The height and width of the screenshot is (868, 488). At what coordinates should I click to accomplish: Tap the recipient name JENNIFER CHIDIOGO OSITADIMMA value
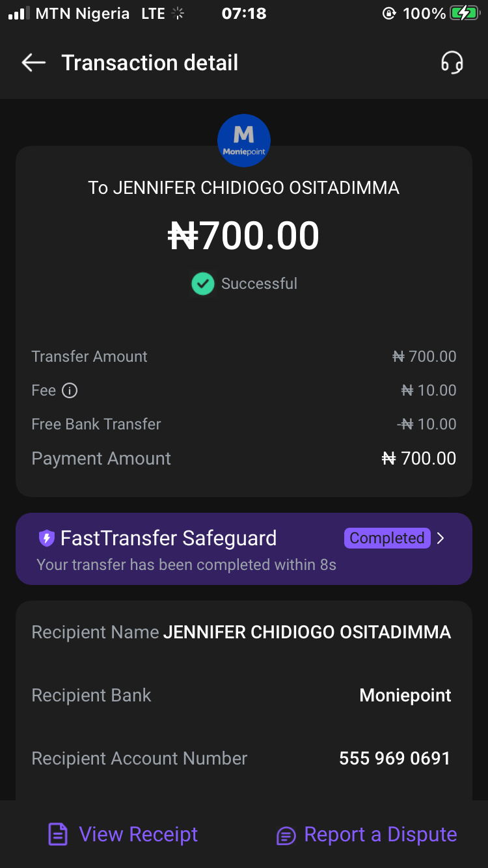pyautogui.click(x=306, y=632)
